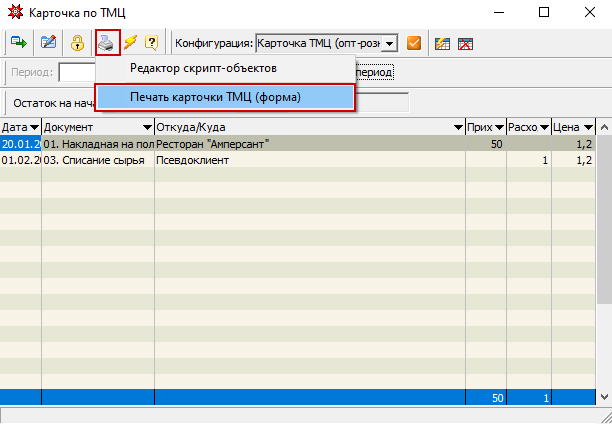Click the delete configuration red-cross icon
Screen dimensions: 612x424
click(466, 43)
